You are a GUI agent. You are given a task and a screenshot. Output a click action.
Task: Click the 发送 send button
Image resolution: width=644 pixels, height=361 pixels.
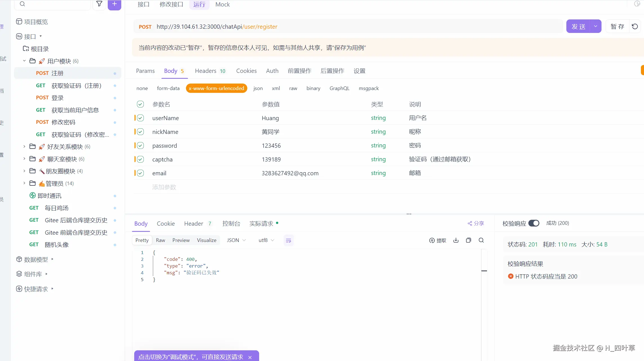pos(578,26)
